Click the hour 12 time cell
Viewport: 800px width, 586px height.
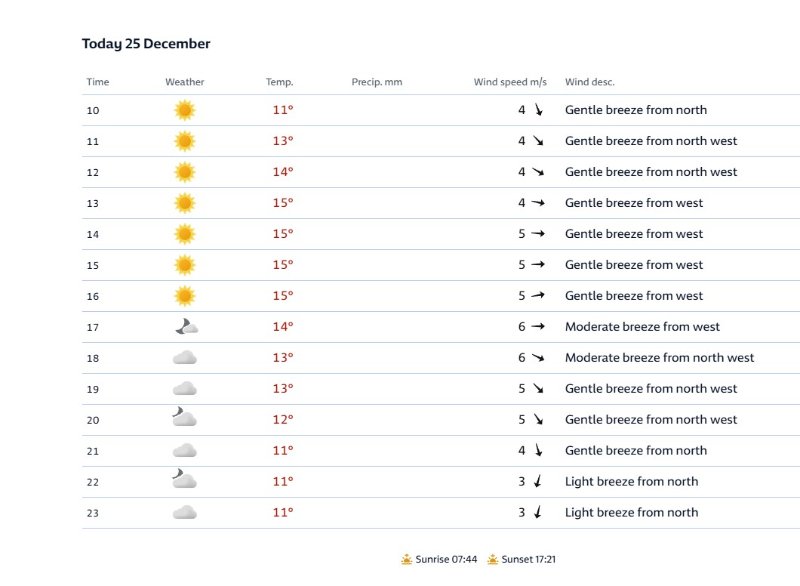(93, 172)
